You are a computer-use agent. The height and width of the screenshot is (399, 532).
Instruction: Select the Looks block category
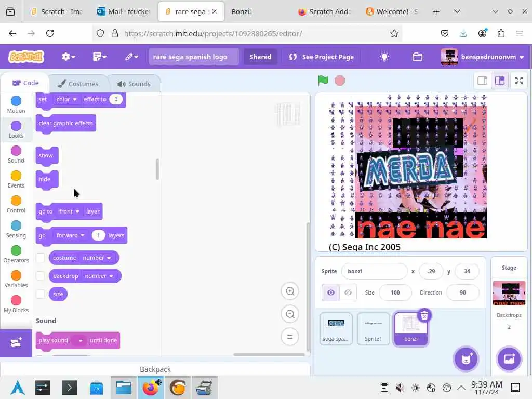pyautogui.click(x=16, y=129)
